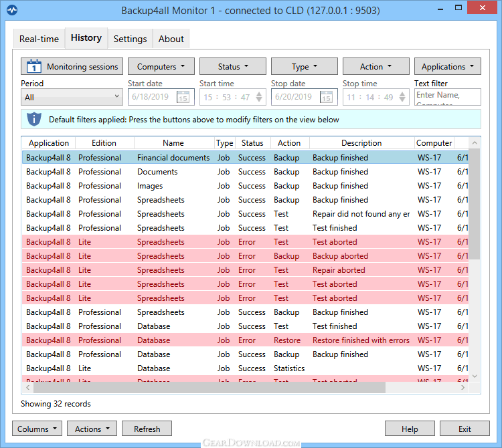Click the vertical scrollbar thumb in records list

tap(475, 204)
